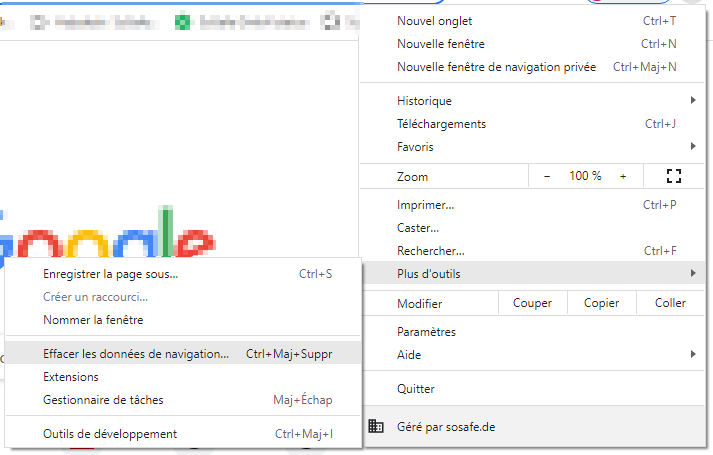Select Effacer les données de navigation
This screenshot has height=455, width=713.
(x=136, y=354)
